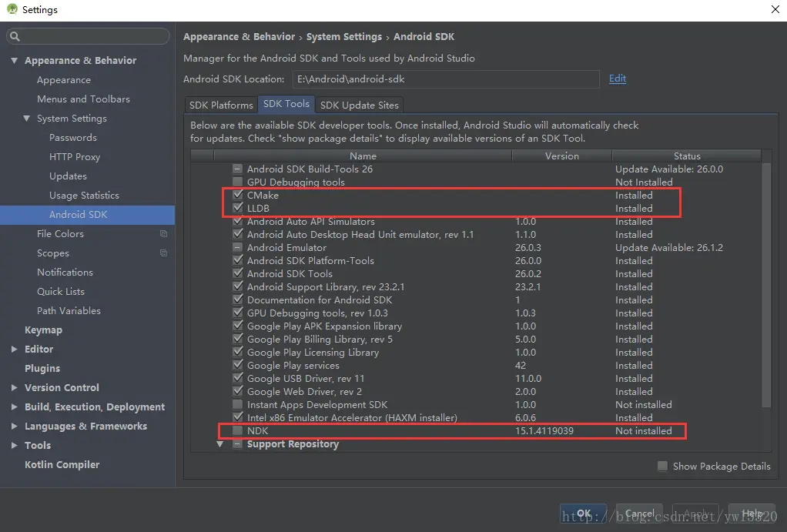
Task: Sort by the Version column header
Action: [561, 156]
